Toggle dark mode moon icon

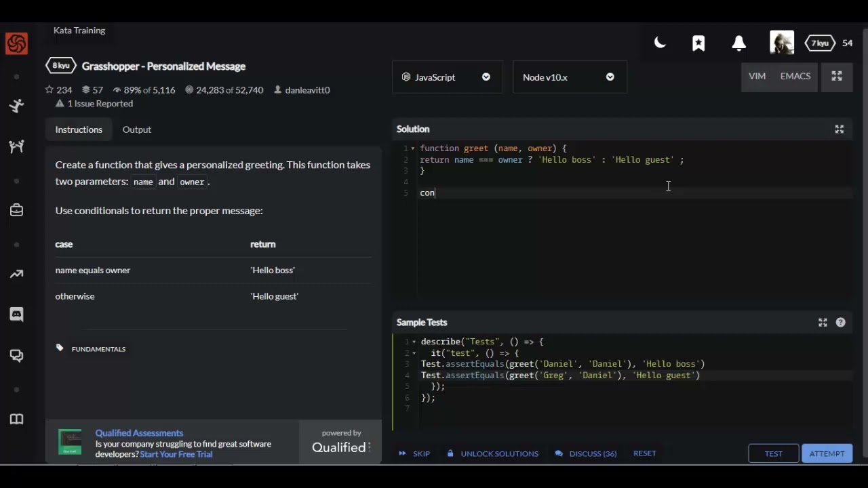pyautogui.click(x=660, y=43)
